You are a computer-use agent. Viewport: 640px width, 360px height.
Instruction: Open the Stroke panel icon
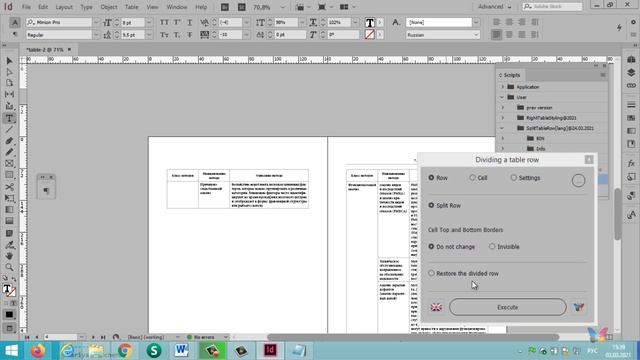(631, 104)
